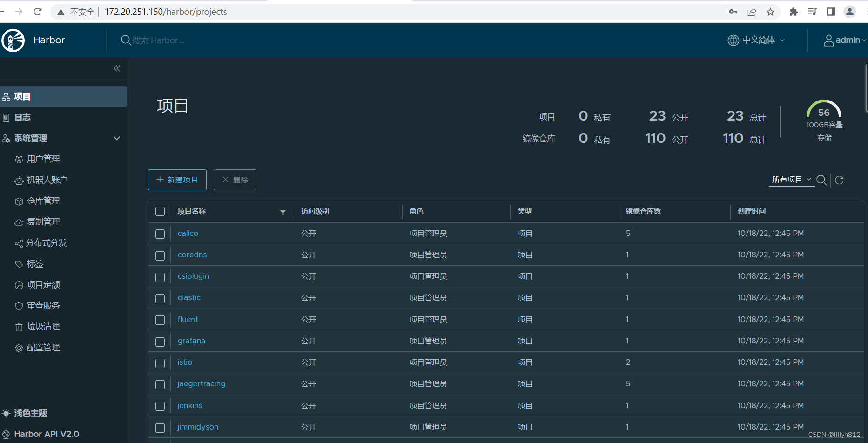The height and width of the screenshot is (443, 868).
Task: Bookmark this page with star icon
Action: pyautogui.click(x=771, y=12)
